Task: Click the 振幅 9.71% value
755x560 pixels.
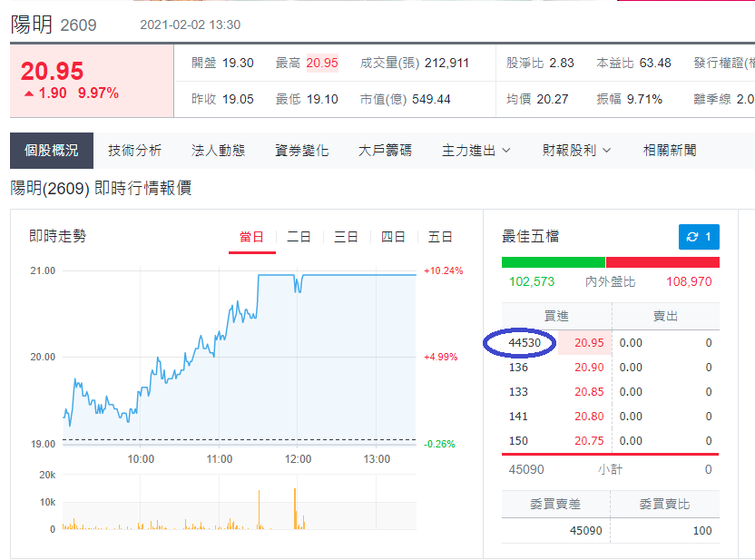Action: [x=644, y=99]
